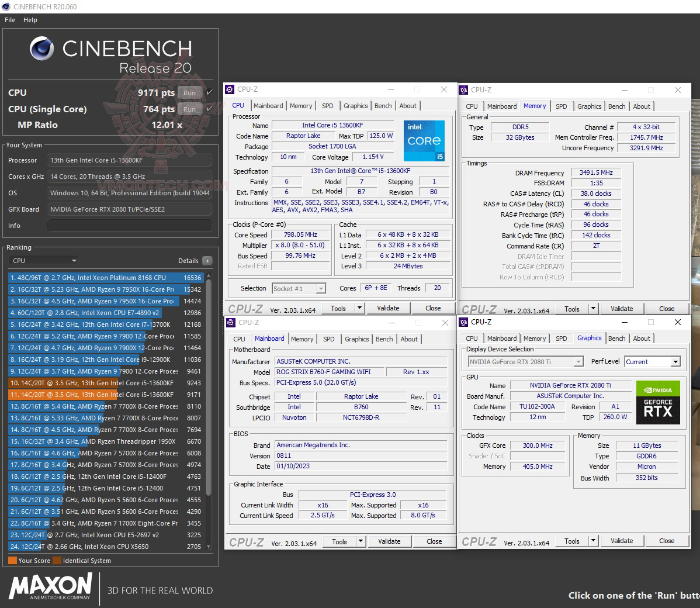Open the File menu in Cinebench
700x608 pixels.
(x=10, y=20)
